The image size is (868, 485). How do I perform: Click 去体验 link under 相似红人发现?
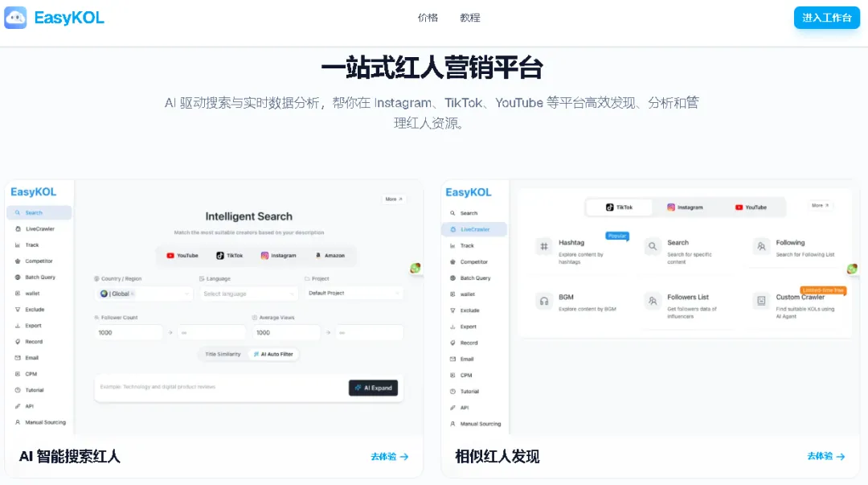(x=826, y=456)
